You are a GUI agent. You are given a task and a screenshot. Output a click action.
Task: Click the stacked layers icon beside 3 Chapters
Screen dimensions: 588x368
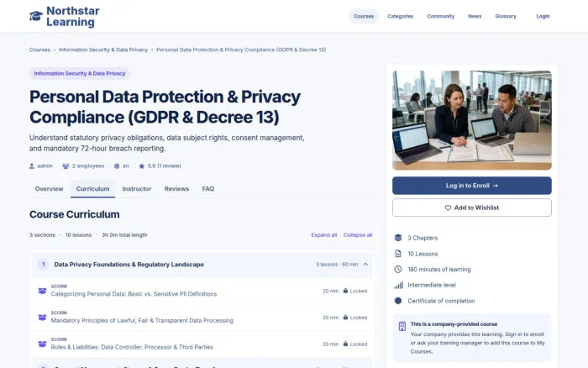click(x=398, y=238)
